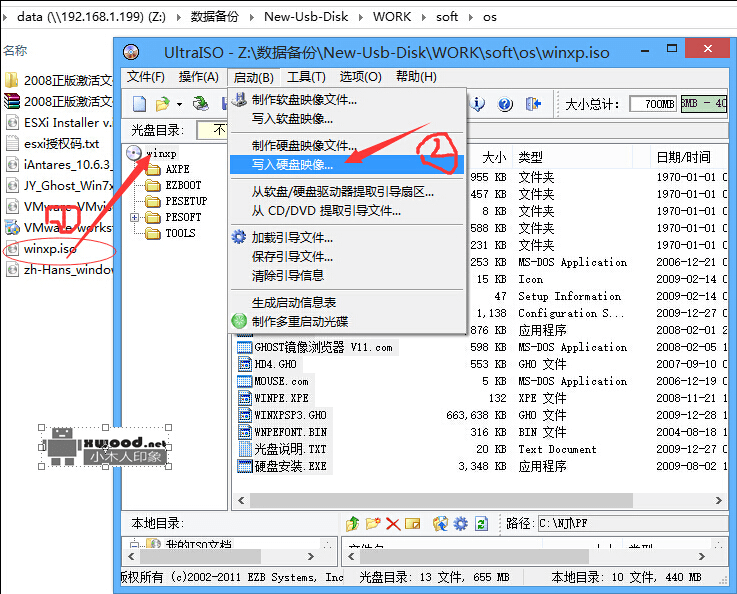This screenshot has width=737, height=594.
Task: Click the red X delete icon in local toolbar
Action: click(394, 524)
